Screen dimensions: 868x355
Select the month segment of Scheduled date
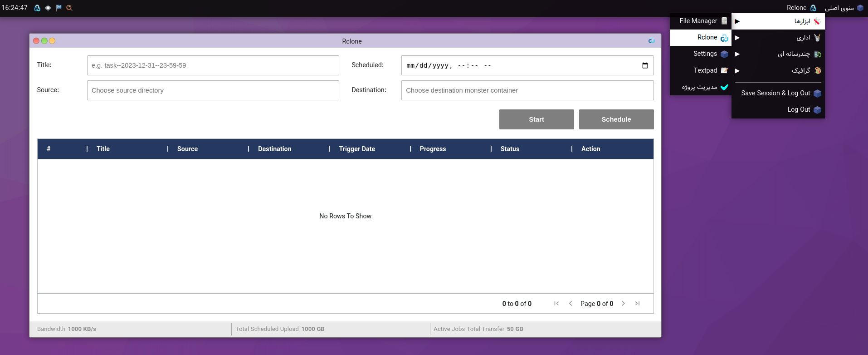pyautogui.click(x=410, y=65)
